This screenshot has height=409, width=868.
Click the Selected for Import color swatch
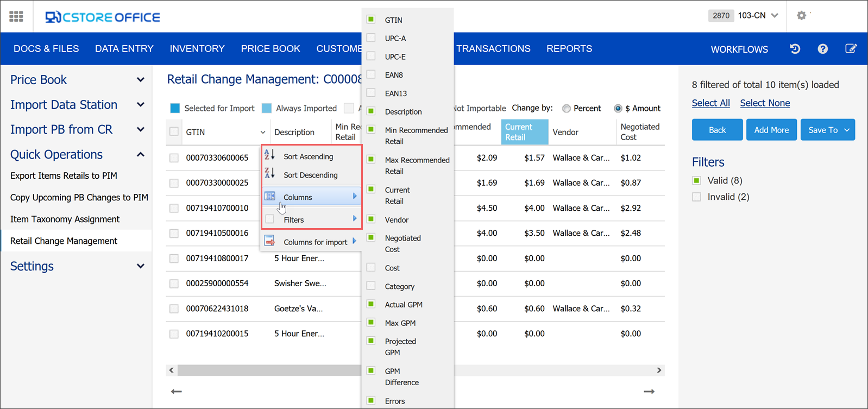tap(175, 108)
